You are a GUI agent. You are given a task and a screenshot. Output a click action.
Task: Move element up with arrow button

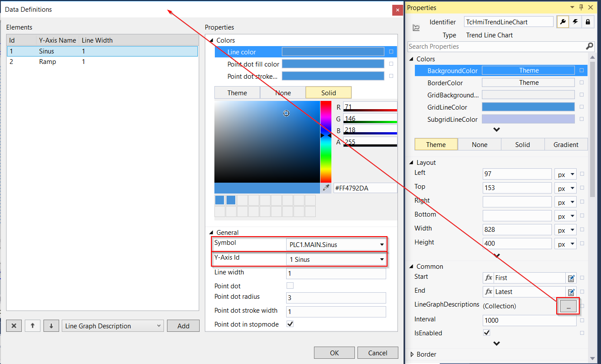pyautogui.click(x=32, y=326)
